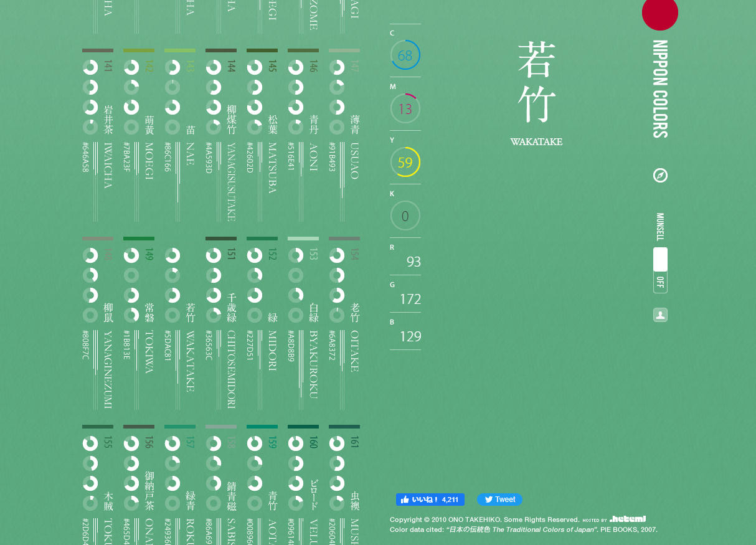
Task: Click the cyan C value ring 68
Action: tap(405, 55)
